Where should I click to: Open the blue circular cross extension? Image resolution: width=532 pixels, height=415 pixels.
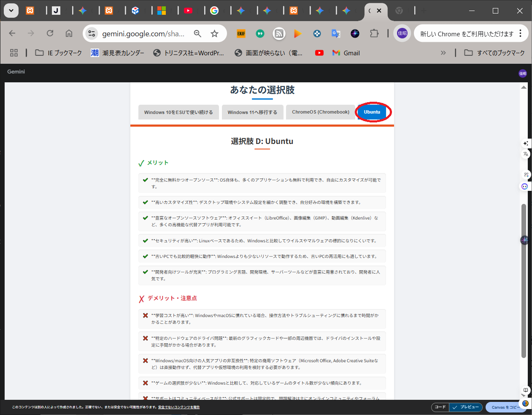(x=317, y=33)
